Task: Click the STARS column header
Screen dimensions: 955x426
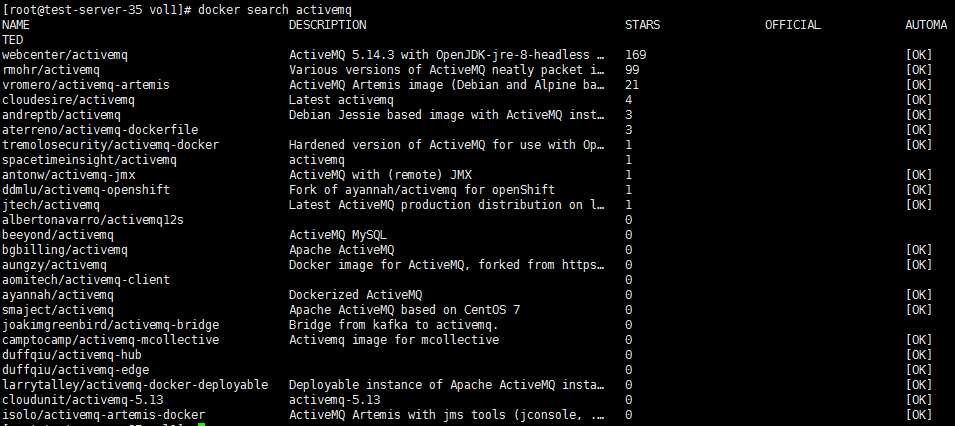Action: 642,25
